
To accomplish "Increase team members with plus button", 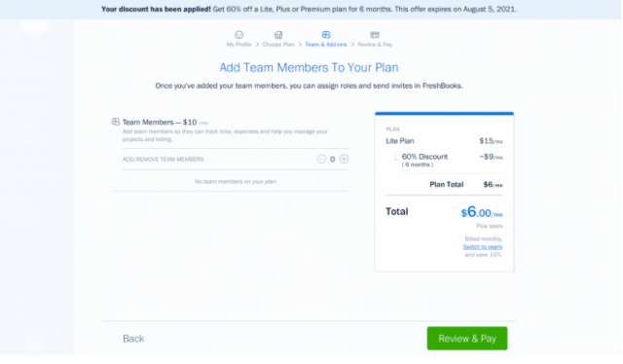I will (x=344, y=159).
